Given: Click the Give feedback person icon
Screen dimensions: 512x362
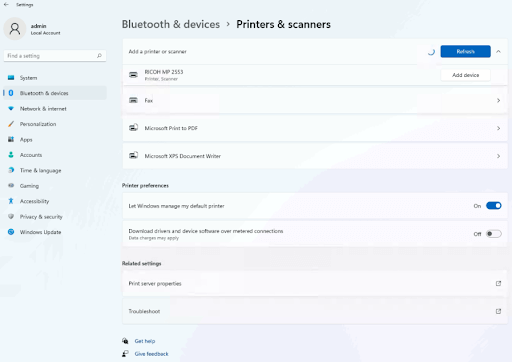Looking at the screenshot, I should pos(125,353).
